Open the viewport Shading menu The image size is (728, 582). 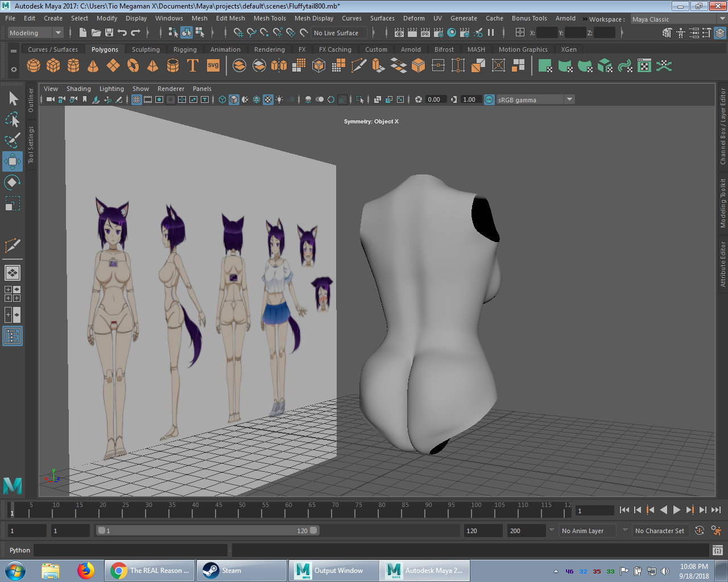point(78,89)
